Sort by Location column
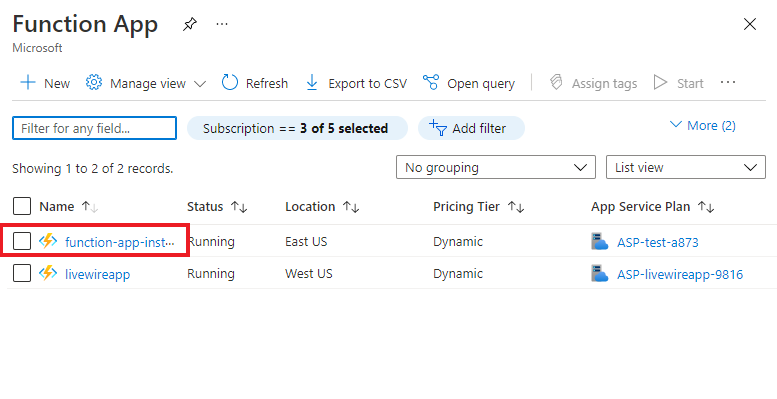 pos(322,207)
